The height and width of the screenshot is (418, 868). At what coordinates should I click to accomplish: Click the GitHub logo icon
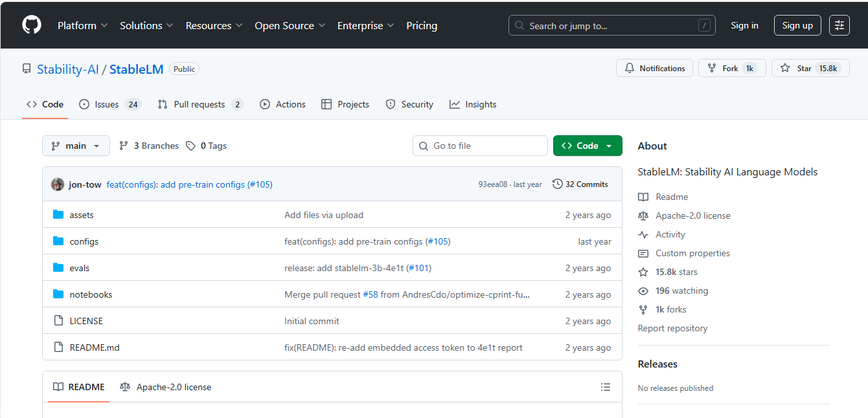(x=31, y=25)
